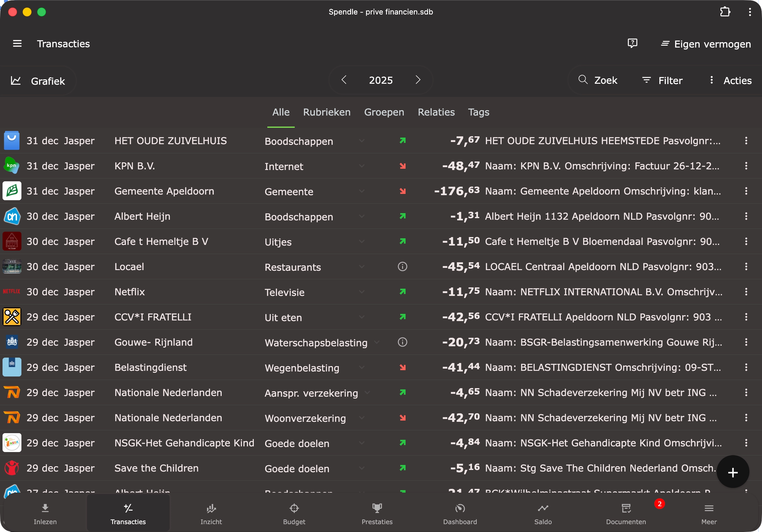Open the Waterschapsbelasting category dropdown
The image size is (762, 532).
coord(377,343)
